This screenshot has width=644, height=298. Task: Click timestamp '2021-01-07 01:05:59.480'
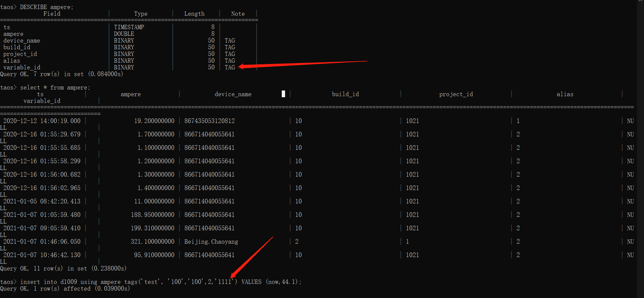coord(42,215)
